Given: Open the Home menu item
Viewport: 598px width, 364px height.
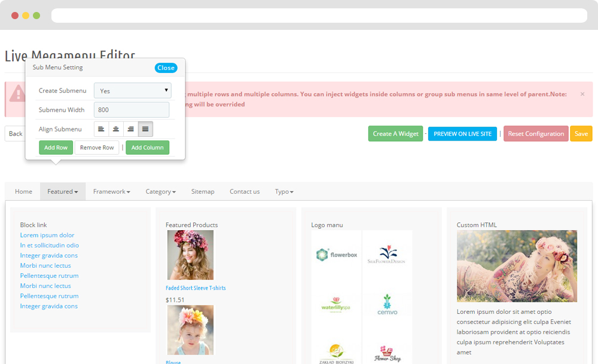Looking at the screenshot, I should pos(24,192).
